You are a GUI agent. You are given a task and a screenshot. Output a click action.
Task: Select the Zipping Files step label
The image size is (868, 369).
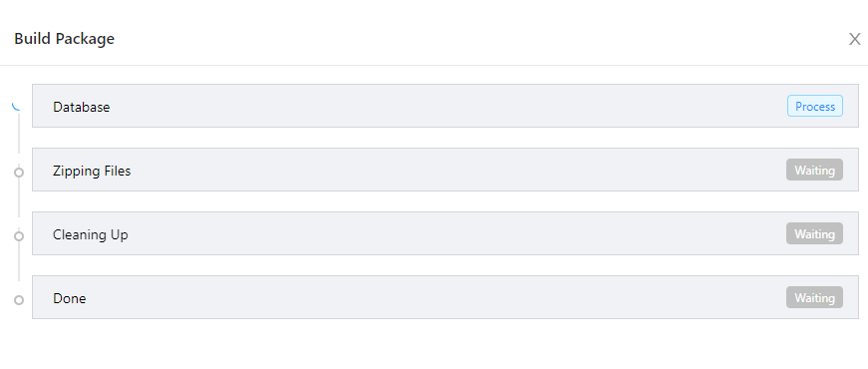(92, 171)
